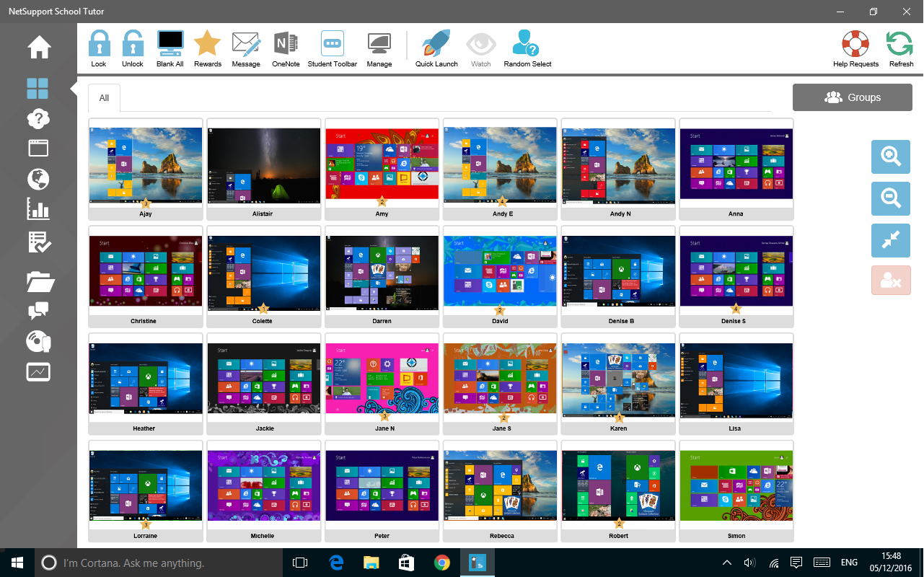Launch the Quick Launch rocket
This screenshot has height=577, width=924.
436,45
